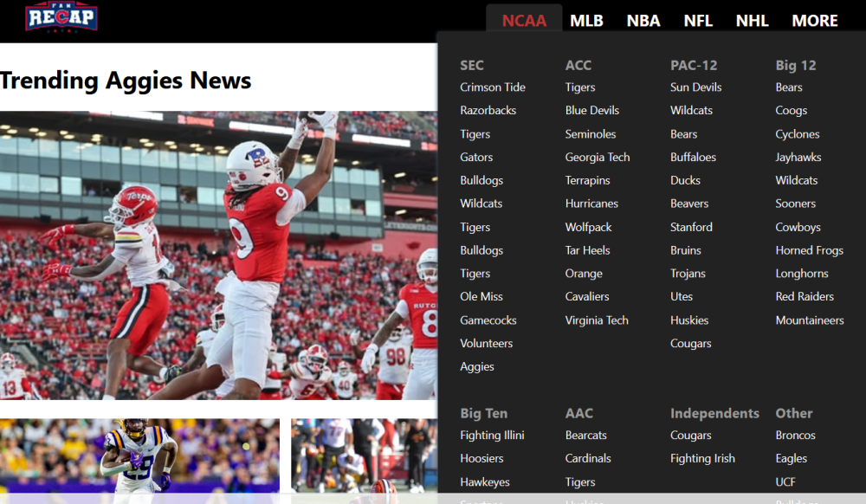
Task: Click the Georgia Tech link
Action: [598, 158]
